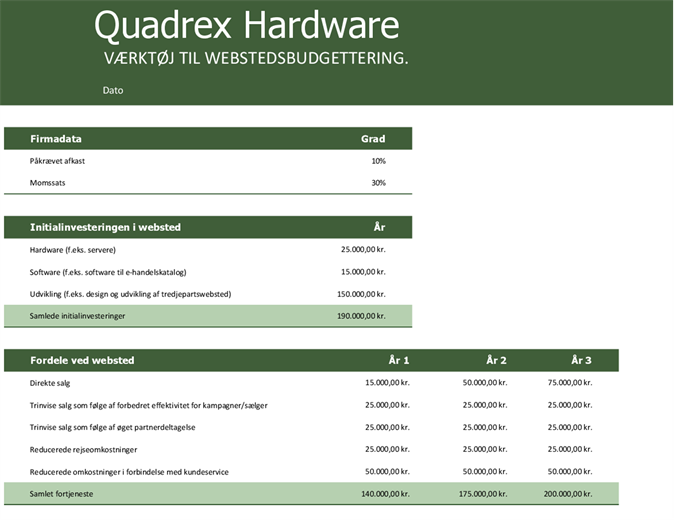Click the 190.000,00 kr. total investment
This screenshot has width=675, height=520.
click(x=361, y=316)
